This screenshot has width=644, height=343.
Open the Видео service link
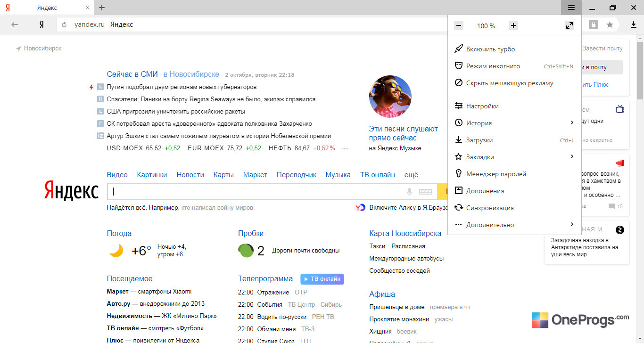point(117,175)
